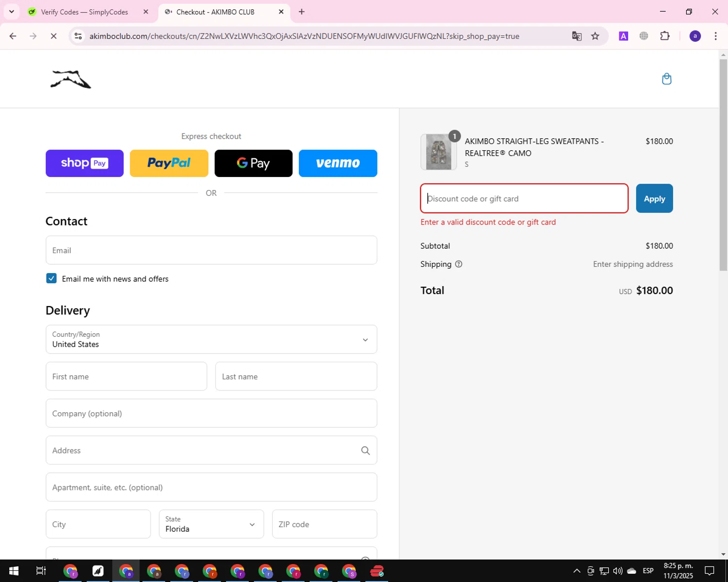Pay with the Shop Pay button
The image size is (728, 582).
click(84, 163)
